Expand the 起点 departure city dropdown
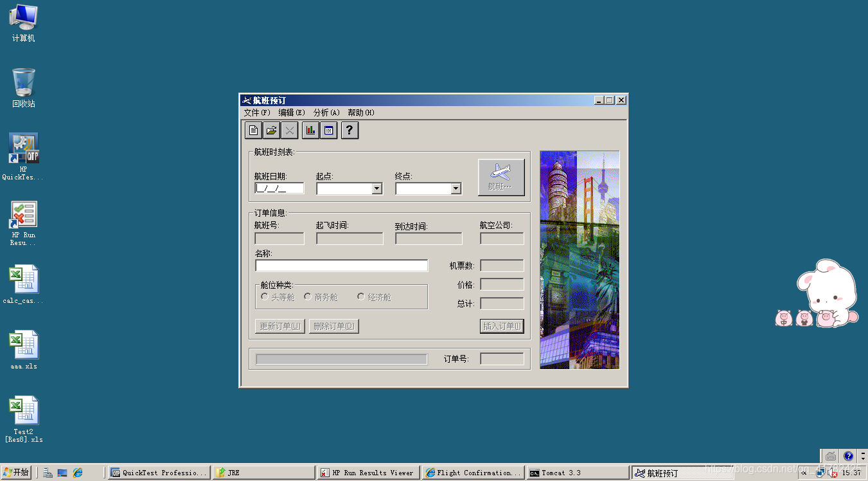868x481 pixels. 376,188
